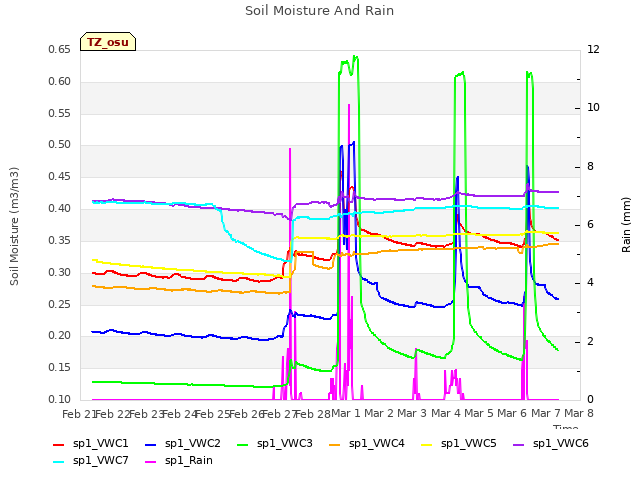Toggle the sp1_VWC7 legend entry

coord(91,461)
